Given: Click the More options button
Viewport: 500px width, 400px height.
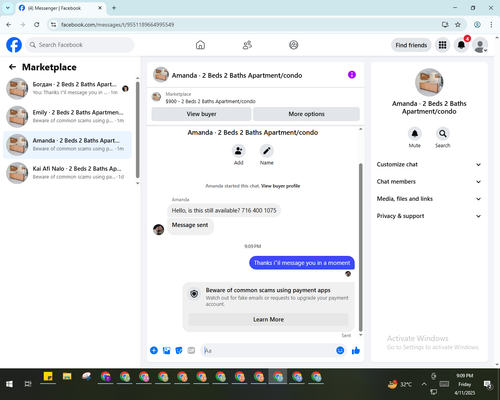Looking at the screenshot, I should (306, 114).
